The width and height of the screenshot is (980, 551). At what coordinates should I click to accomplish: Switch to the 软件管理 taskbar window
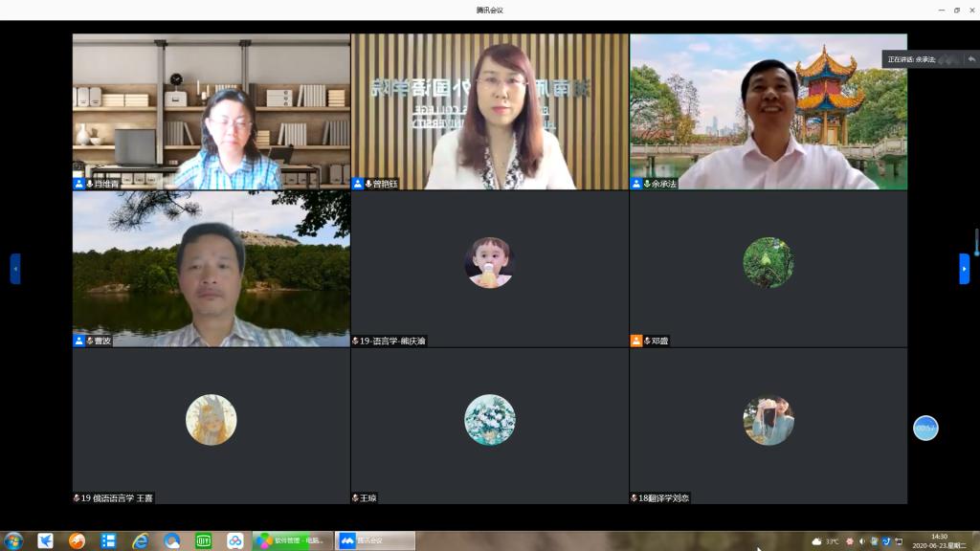(x=293, y=541)
